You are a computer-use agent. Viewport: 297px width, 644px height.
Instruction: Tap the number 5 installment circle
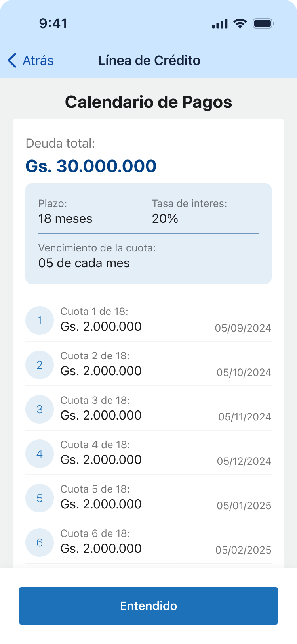40,498
